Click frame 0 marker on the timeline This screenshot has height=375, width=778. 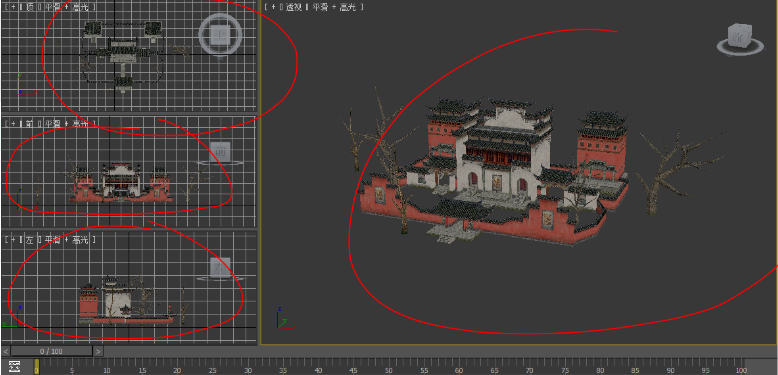pyautogui.click(x=37, y=367)
